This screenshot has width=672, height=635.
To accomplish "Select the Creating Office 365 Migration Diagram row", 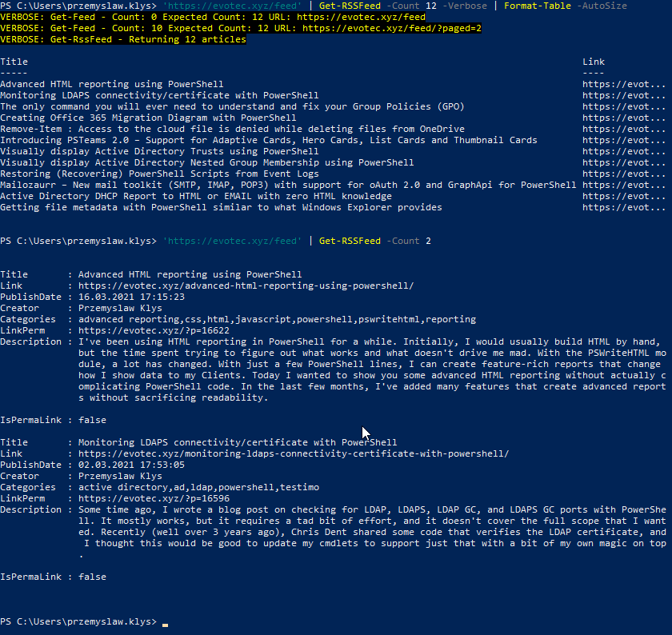I will 148,118.
